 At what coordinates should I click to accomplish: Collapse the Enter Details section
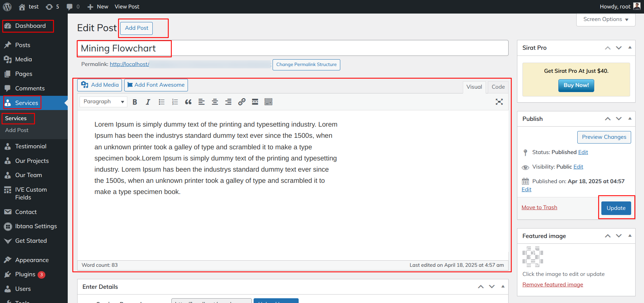click(x=503, y=287)
